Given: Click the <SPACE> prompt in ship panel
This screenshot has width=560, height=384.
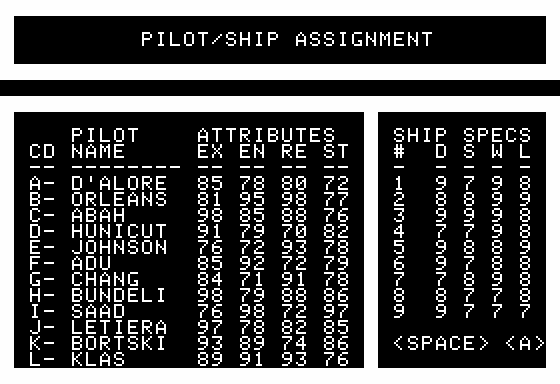Looking at the screenshot, I should point(441,343).
